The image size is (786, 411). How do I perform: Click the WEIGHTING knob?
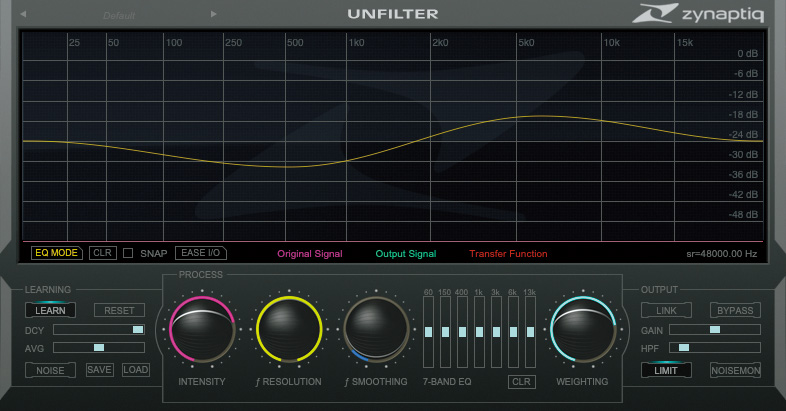583,329
